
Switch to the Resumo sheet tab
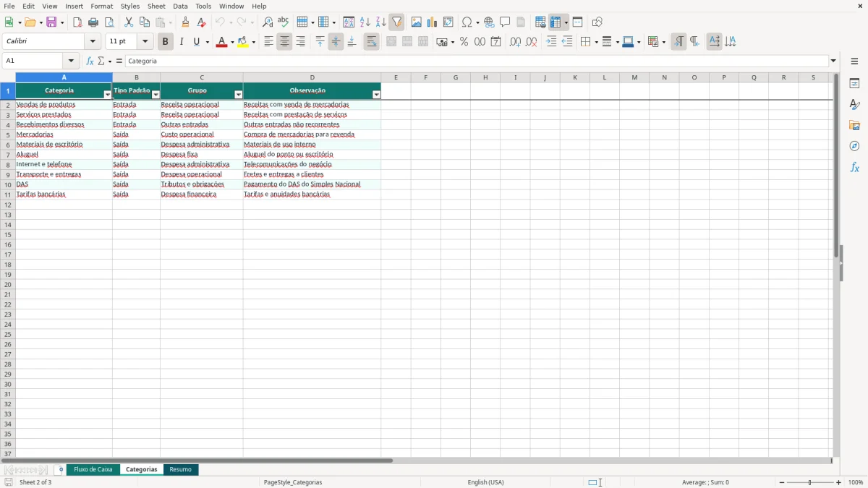(181, 470)
